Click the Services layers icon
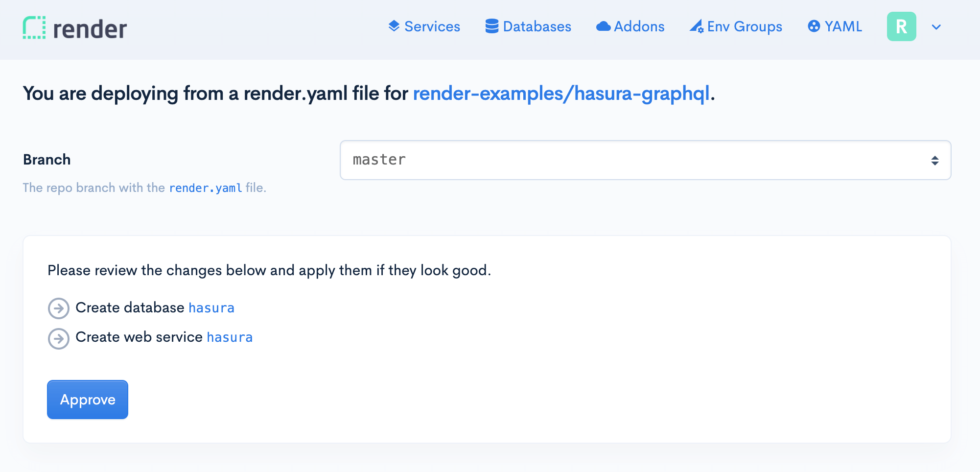 (394, 26)
